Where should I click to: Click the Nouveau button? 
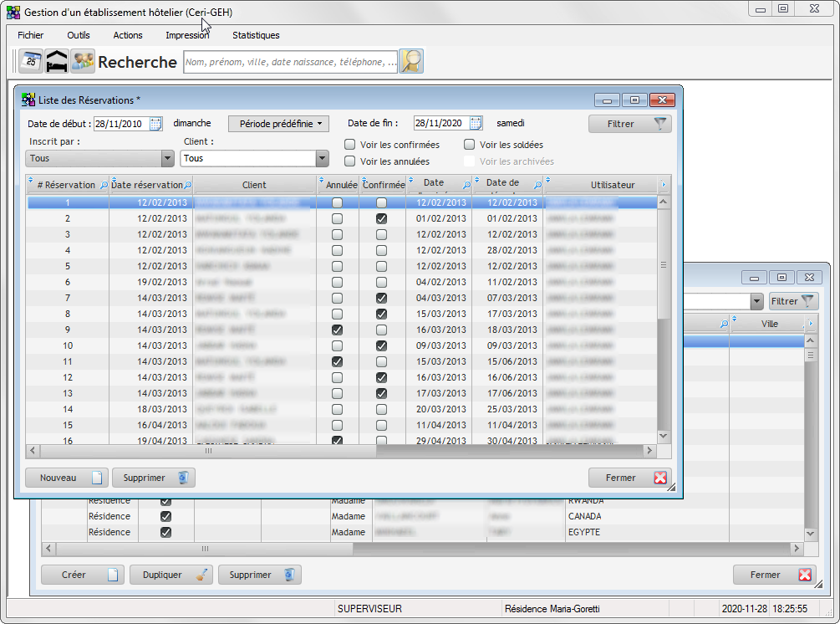(x=65, y=478)
